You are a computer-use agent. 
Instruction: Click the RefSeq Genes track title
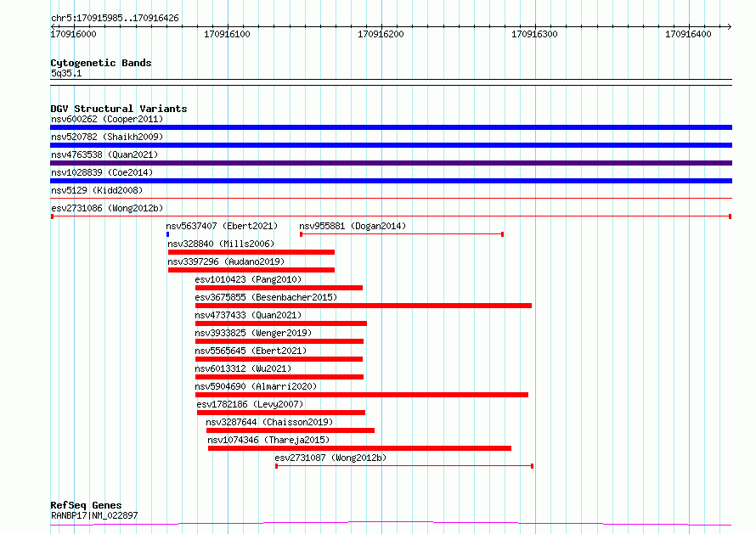(86, 505)
